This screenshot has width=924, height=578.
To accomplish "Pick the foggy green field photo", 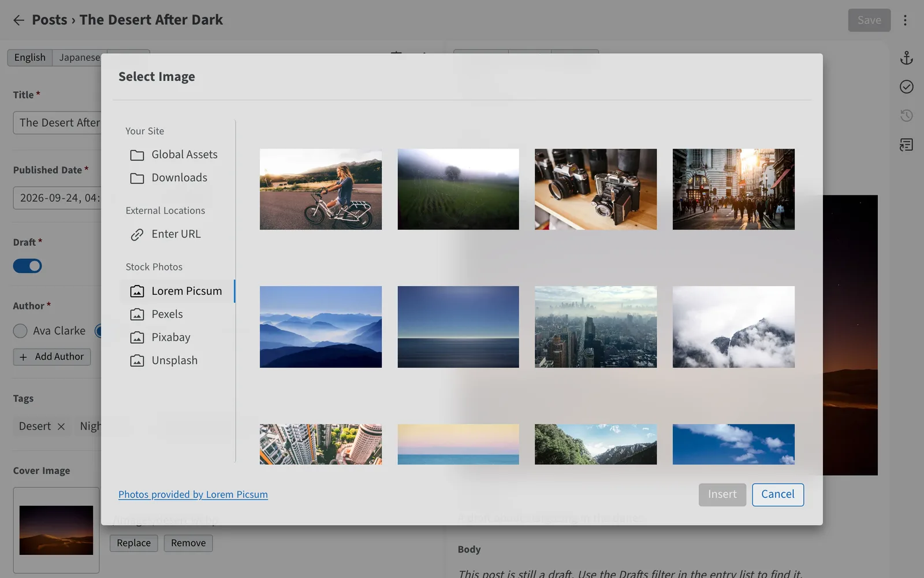I will [x=458, y=189].
